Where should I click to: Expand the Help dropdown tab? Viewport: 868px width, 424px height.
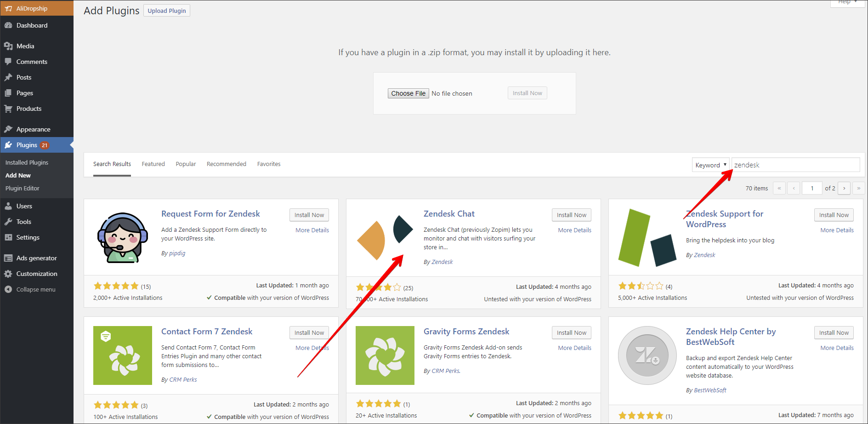pos(847,3)
